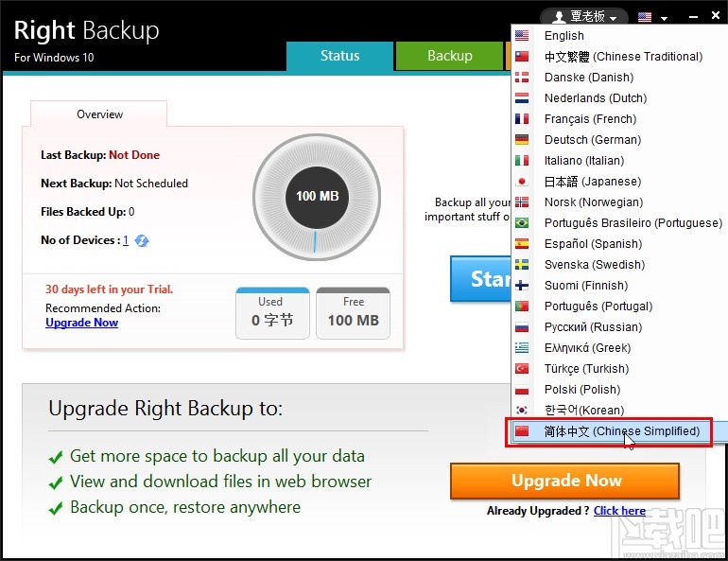
Task: Click the Korean flag icon
Action: point(522,410)
